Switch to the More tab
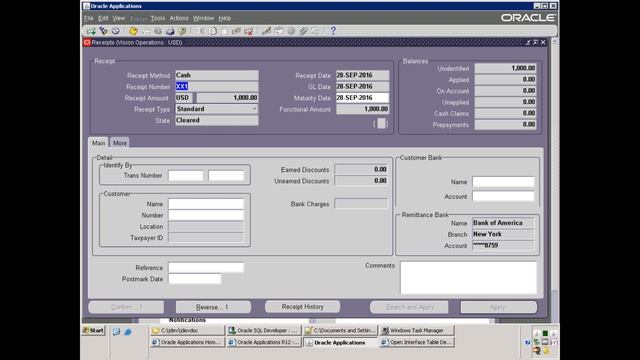 pos(120,143)
